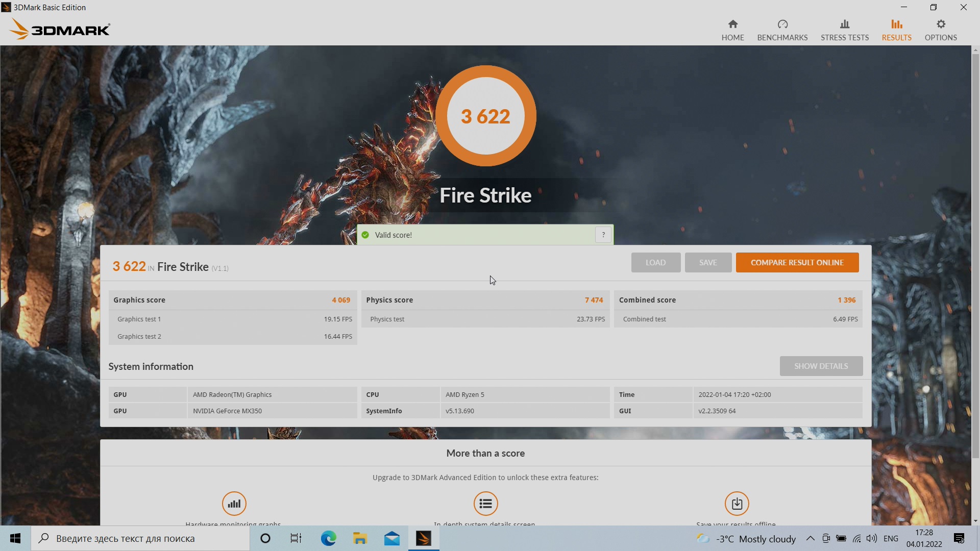
Task: Open Cortana circle icon on taskbar
Action: pyautogui.click(x=265, y=538)
